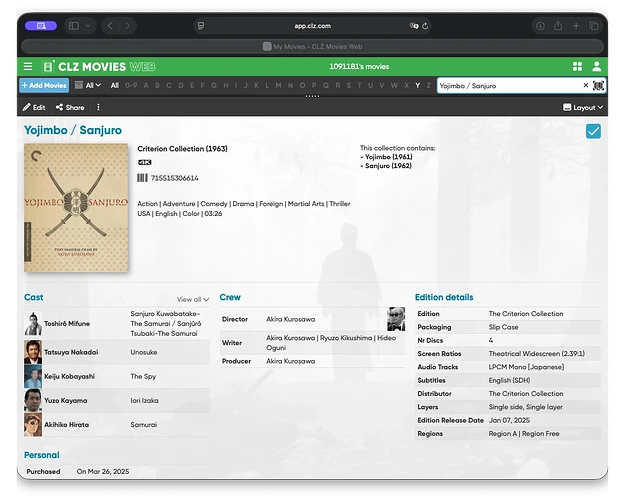625x500 pixels.
Task: Click the page settings icon left of the URL
Action: click(201, 26)
